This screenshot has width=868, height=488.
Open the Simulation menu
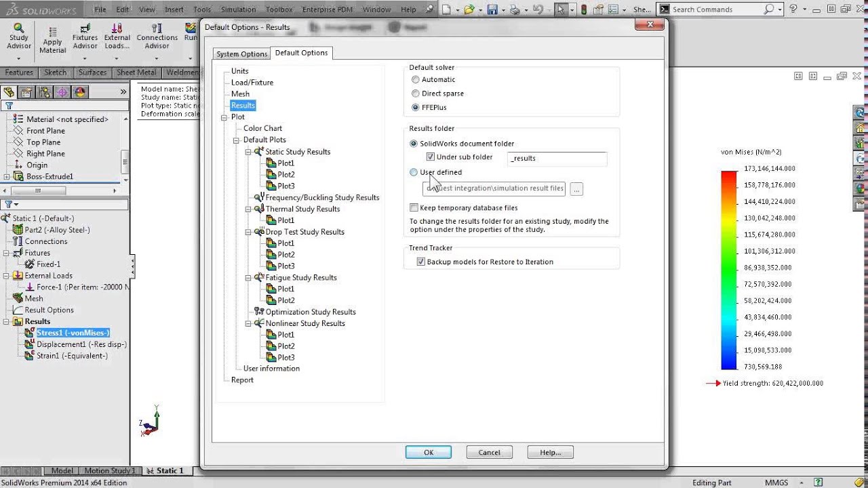click(x=238, y=9)
